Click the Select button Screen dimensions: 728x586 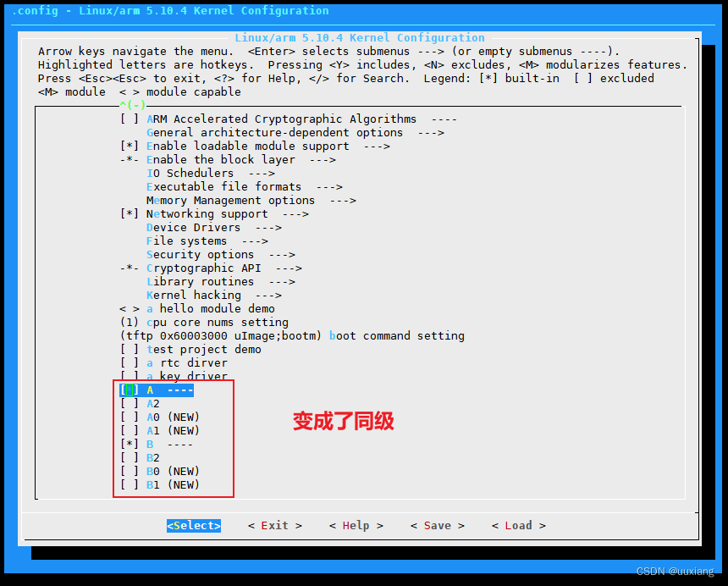tap(194, 526)
